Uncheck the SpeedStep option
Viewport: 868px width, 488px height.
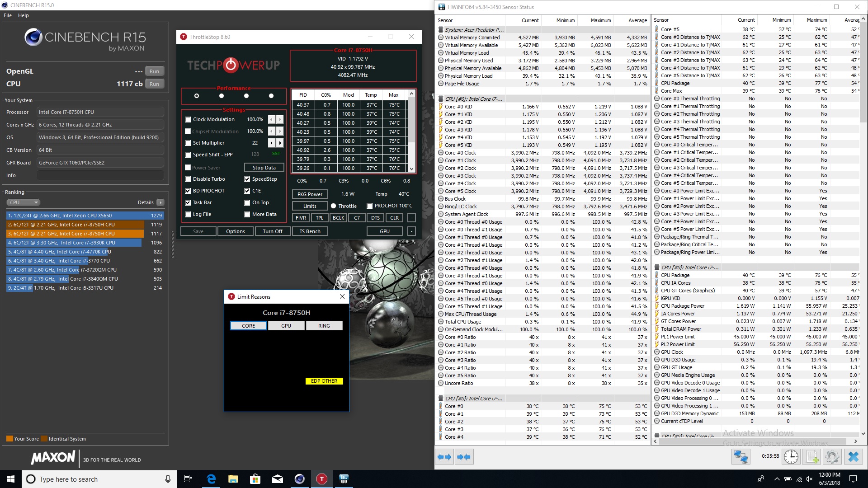tap(247, 179)
